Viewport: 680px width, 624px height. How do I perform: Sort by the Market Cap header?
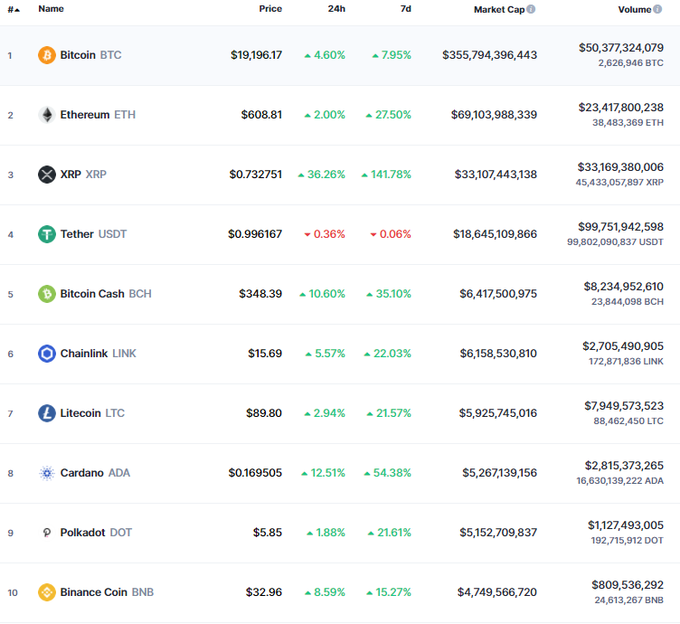(499, 10)
